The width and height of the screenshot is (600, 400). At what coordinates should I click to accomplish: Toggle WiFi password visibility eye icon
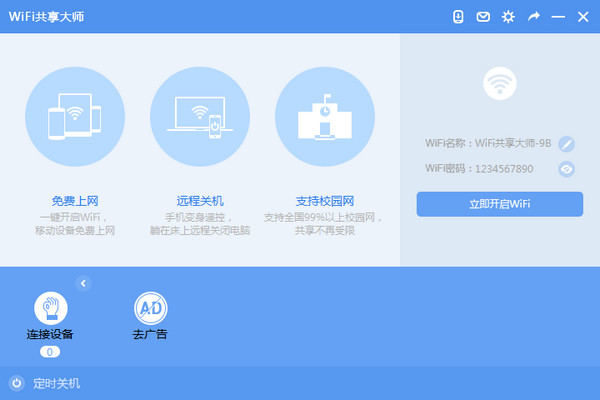click(x=566, y=169)
